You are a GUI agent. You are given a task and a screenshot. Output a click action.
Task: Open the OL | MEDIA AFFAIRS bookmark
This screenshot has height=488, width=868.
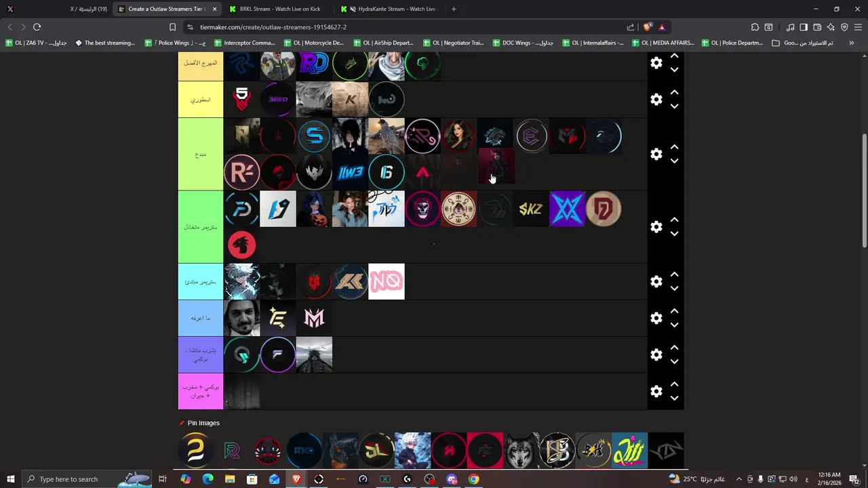click(663, 43)
